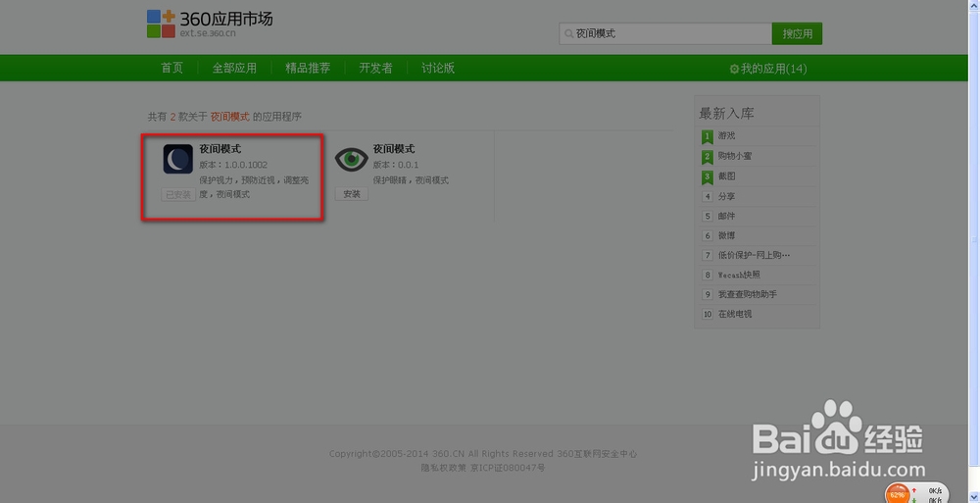The image size is (980, 503).
Task: Open title 夜间模式 of version 0.0.1 app
Action: click(394, 149)
